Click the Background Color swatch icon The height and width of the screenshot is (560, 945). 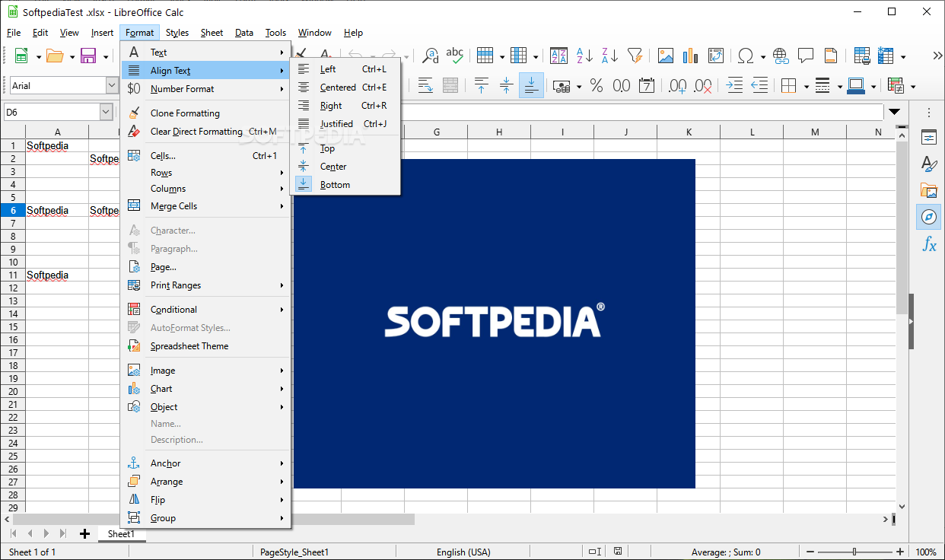click(x=856, y=86)
